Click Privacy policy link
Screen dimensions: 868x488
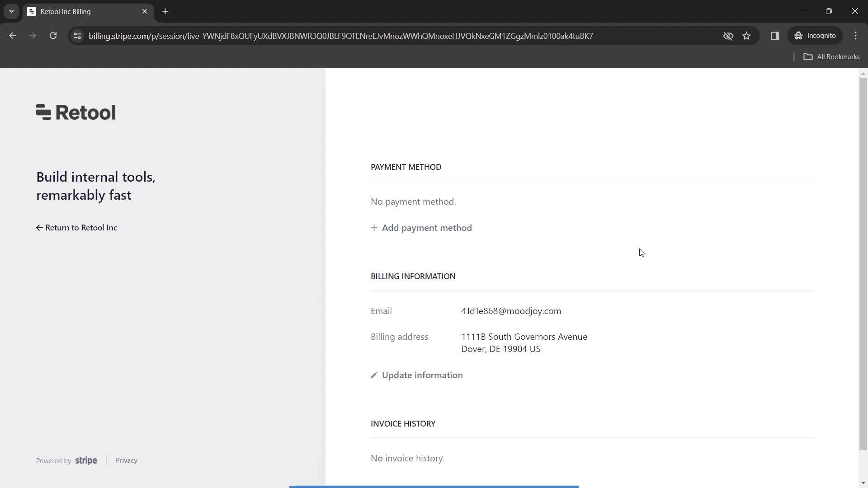[x=127, y=460]
